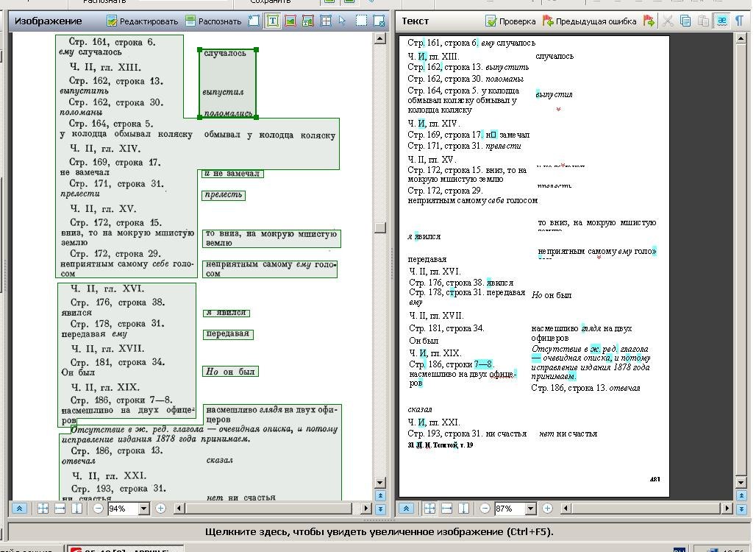Select the 'прелесть' image block

[224, 195]
